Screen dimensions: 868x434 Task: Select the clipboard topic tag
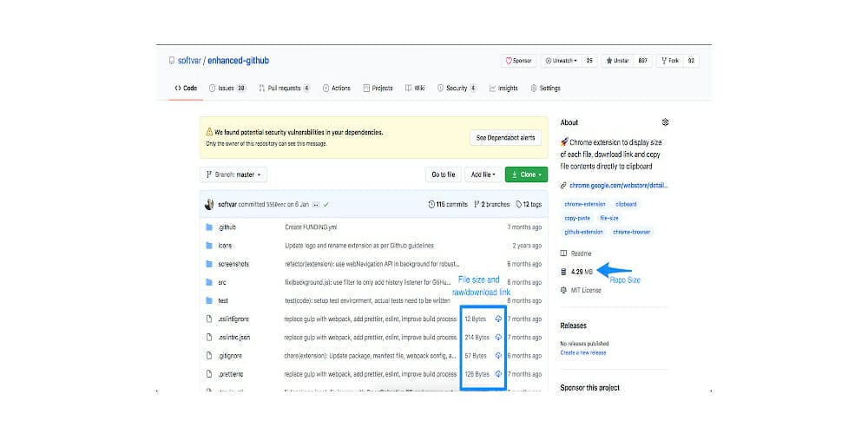[626, 204]
